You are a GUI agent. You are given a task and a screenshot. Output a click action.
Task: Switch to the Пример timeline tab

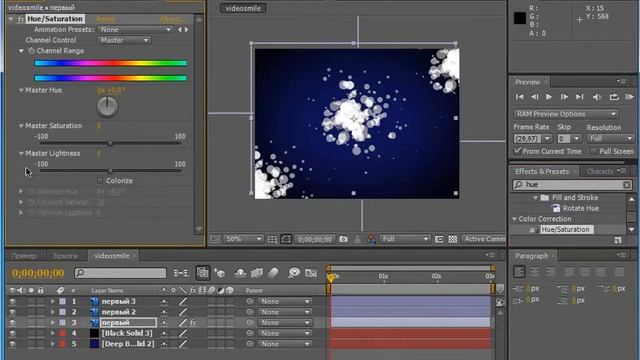[x=24, y=256]
